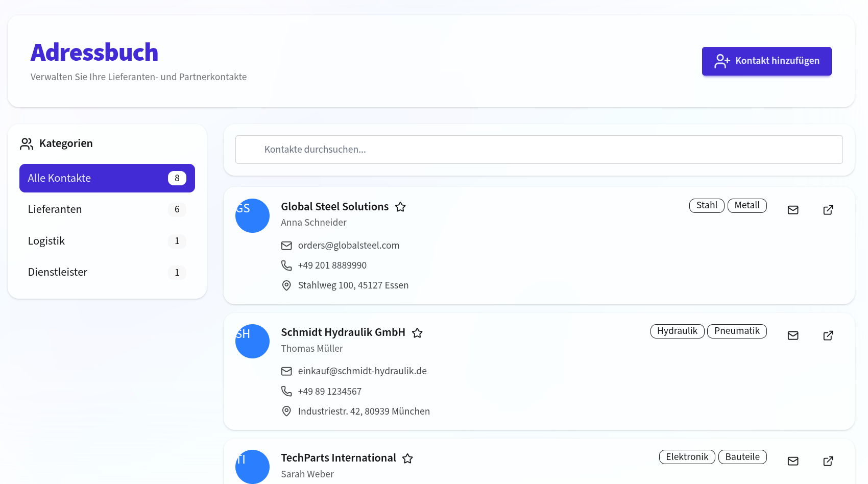The image size is (868, 484).
Task: Toggle favorite star for Schmidt Hydraulik GmbH
Action: [417, 333]
